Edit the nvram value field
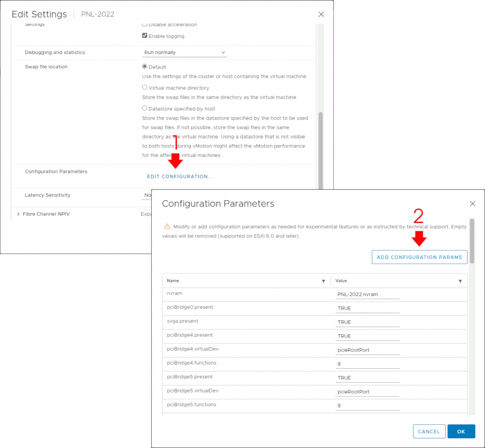The height and width of the screenshot is (448, 485). tap(367, 294)
